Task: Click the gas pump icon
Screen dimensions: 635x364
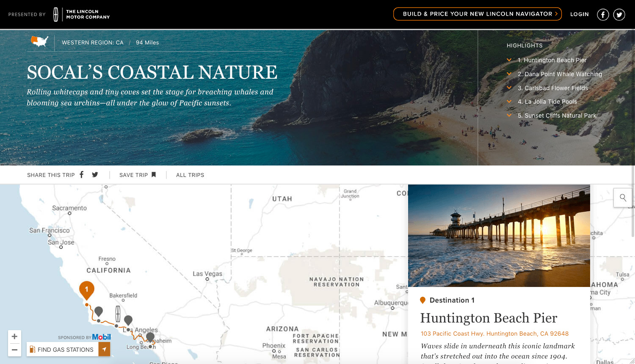Action: [32, 349]
